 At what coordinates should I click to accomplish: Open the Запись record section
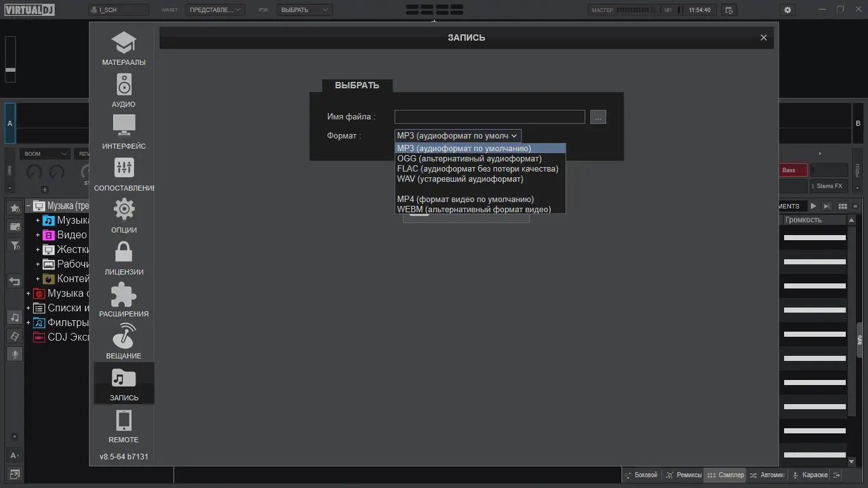click(124, 383)
